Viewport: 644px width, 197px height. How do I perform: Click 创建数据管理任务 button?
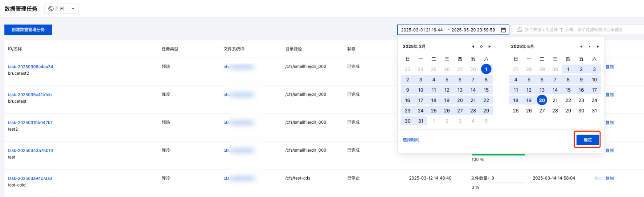tap(28, 30)
